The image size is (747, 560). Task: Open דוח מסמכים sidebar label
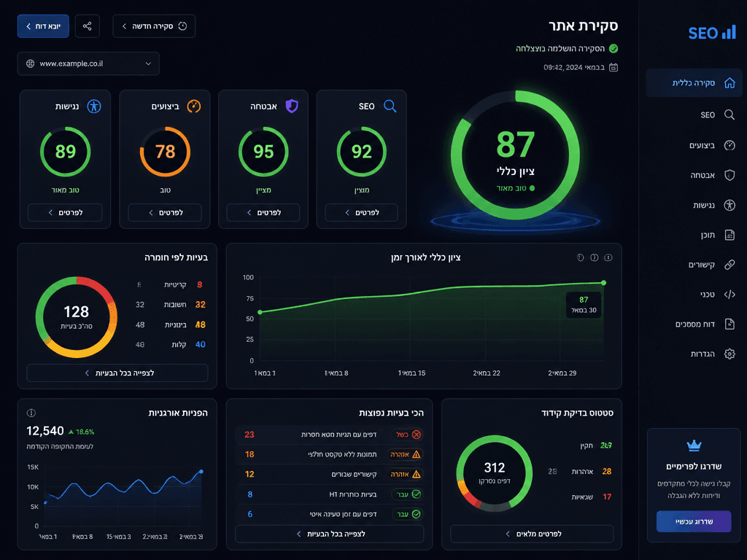point(695,324)
